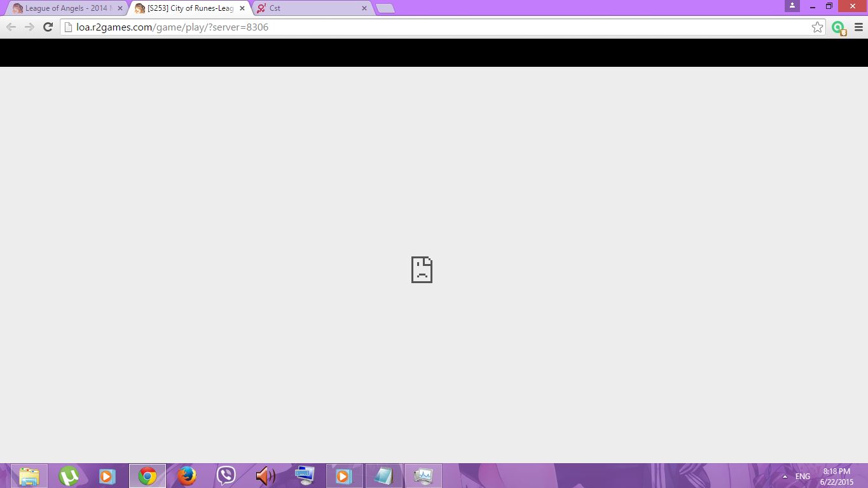Launch Firefox from the taskbar
The height and width of the screenshot is (488, 868).
[x=186, y=476]
